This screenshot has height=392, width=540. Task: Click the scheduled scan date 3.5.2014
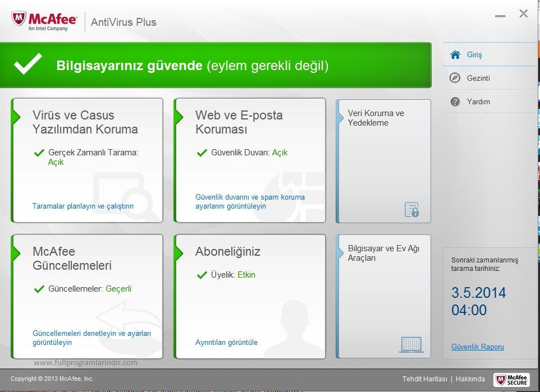point(479,293)
